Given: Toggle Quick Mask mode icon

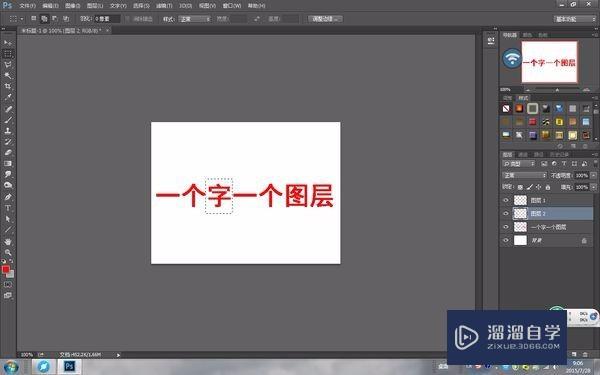Looking at the screenshot, I should point(8,285).
